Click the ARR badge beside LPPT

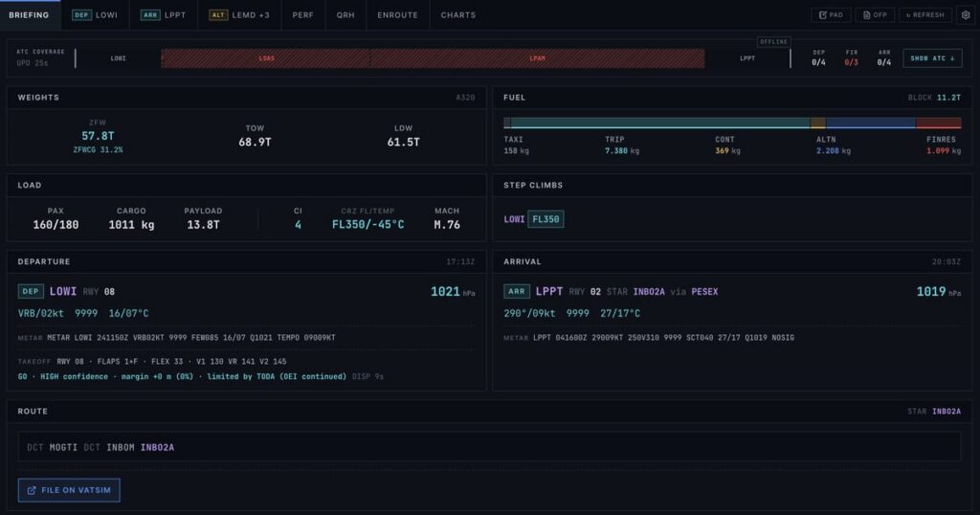pyautogui.click(x=516, y=291)
